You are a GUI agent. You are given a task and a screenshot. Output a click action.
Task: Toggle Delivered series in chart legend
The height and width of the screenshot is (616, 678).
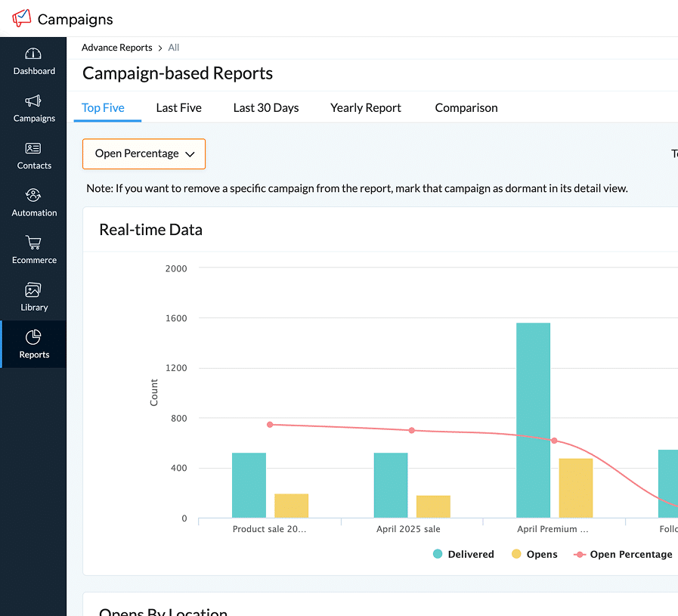pyautogui.click(x=463, y=554)
